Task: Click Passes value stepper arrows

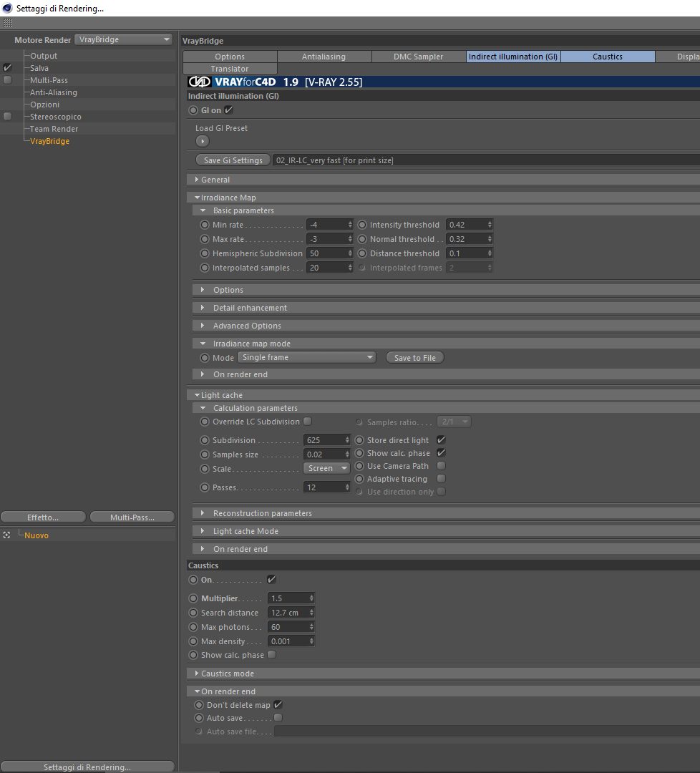Action: coord(347,487)
